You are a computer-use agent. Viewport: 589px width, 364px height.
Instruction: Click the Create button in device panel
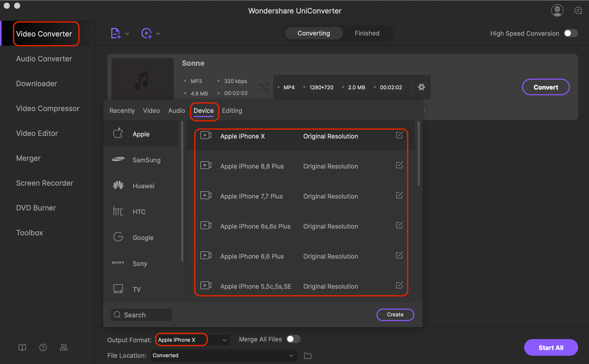(395, 314)
